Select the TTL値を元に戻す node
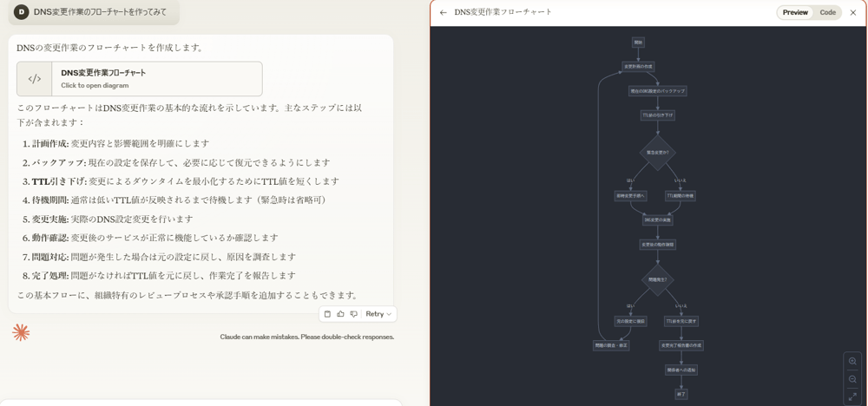This screenshot has width=868, height=406. (681, 321)
